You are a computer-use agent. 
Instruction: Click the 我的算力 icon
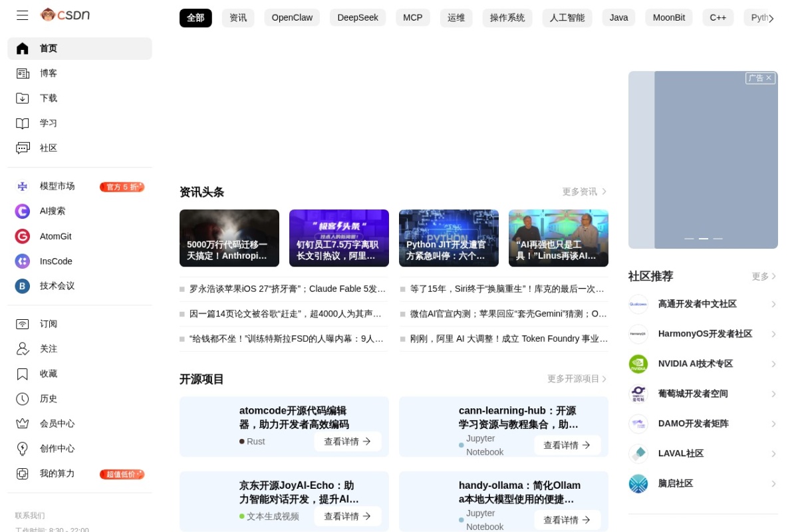click(23, 473)
